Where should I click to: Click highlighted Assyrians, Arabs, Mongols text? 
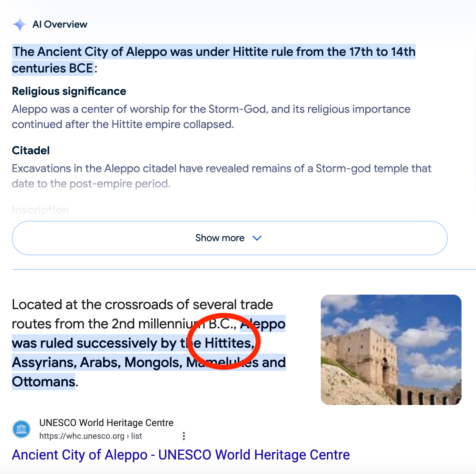[97, 363]
